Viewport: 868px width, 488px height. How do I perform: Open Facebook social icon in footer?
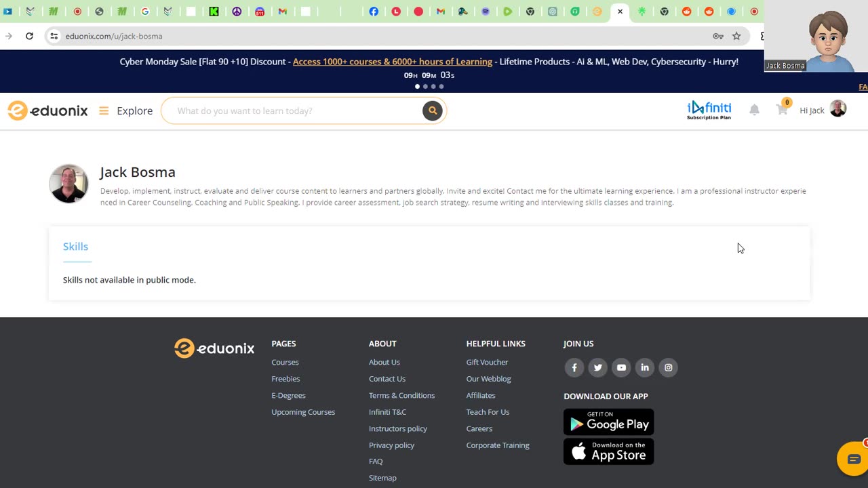point(574,367)
